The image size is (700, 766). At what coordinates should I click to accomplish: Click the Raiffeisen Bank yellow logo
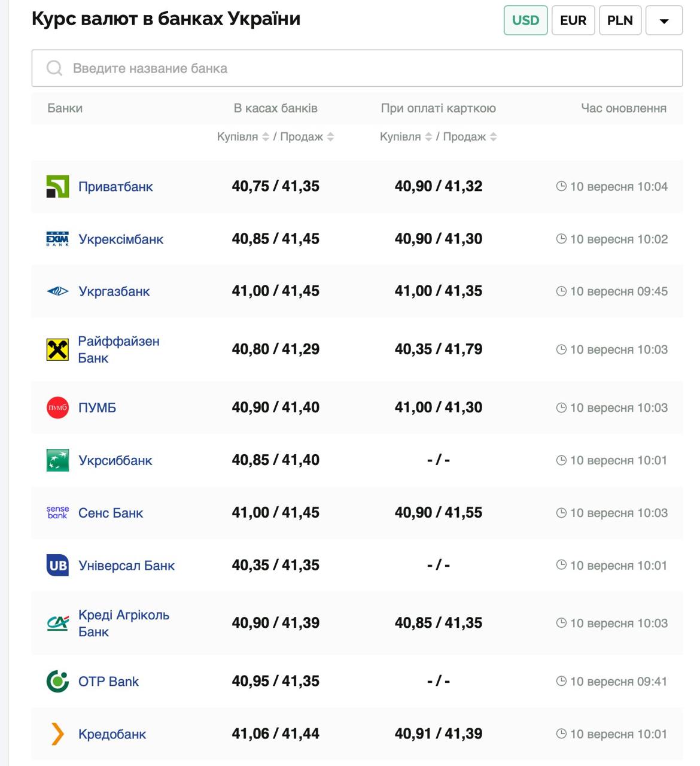[x=57, y=349]
